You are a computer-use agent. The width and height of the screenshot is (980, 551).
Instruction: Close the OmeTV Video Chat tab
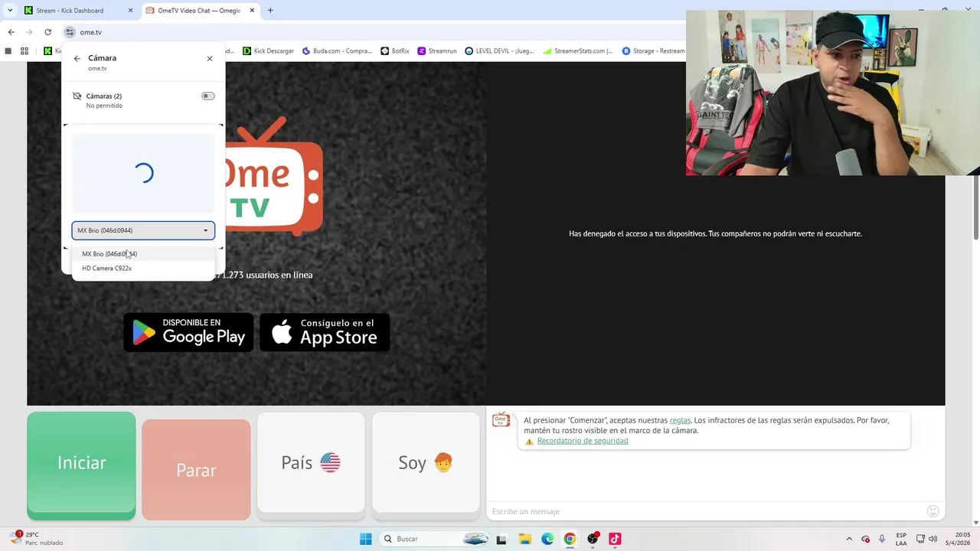tap(252, 11)
